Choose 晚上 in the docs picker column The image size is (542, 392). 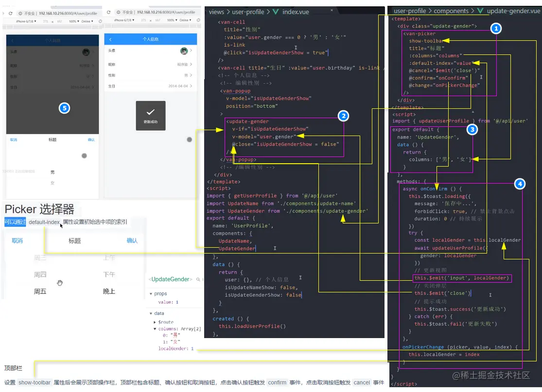coord(109,291)
